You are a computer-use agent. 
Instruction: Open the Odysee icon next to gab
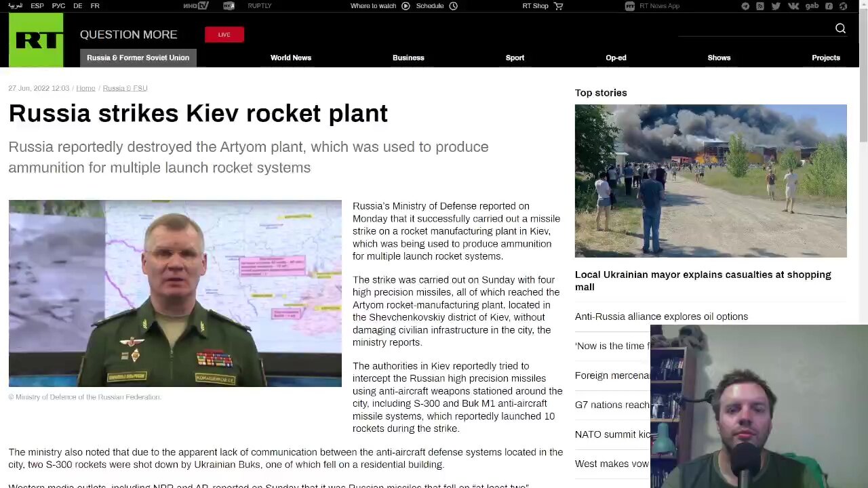(x=829, y=6)
